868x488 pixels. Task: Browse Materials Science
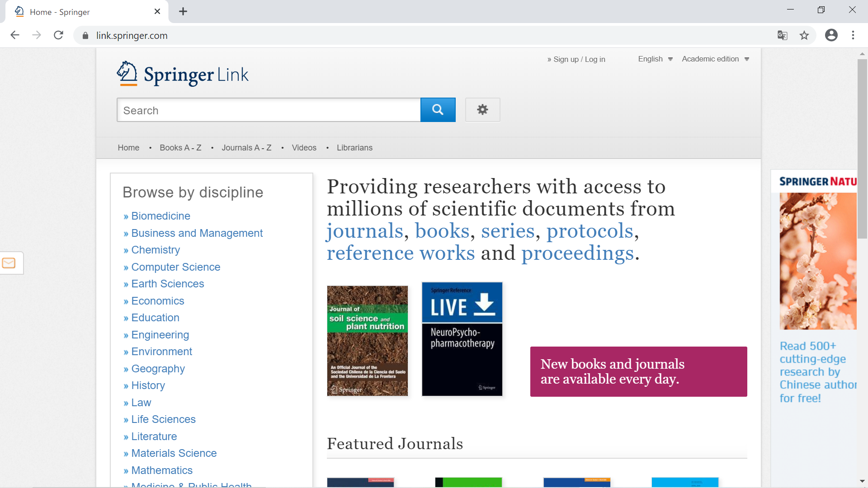coord(174,453)
